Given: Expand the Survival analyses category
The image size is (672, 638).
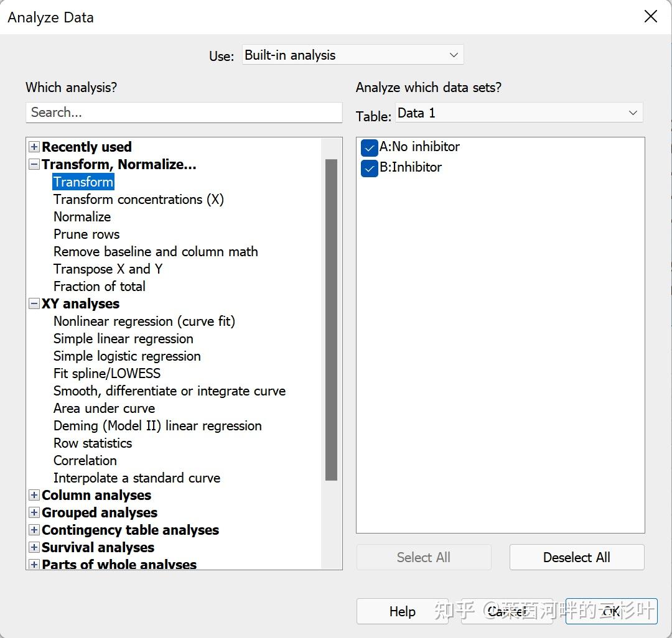Looking at the screenshot, I should [x=34, y=548].
